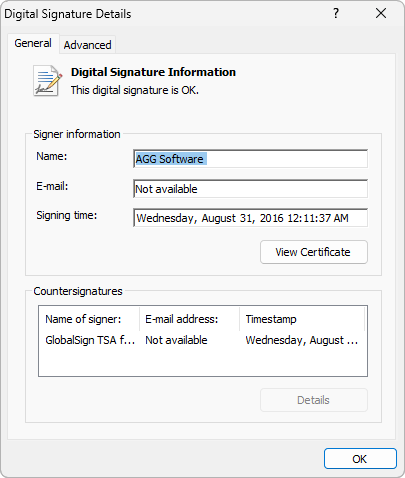Click 'This digital signature is OK.' text

point(135,90)
